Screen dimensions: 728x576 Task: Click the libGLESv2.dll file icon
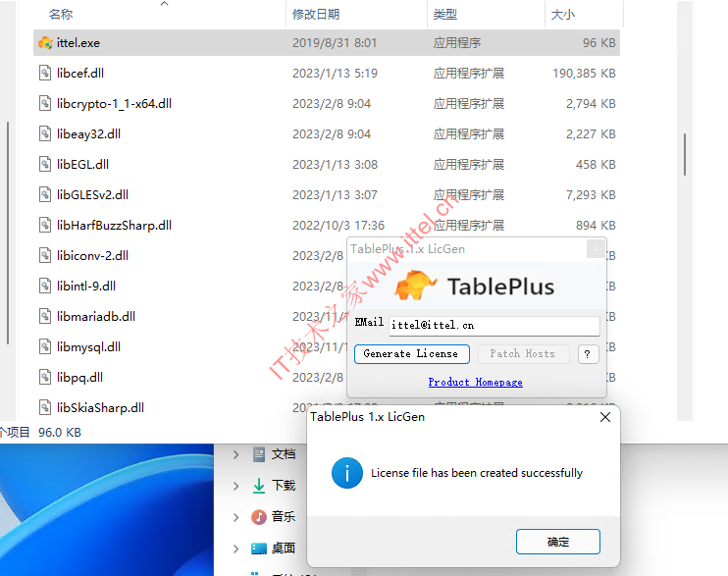point(45,194)
